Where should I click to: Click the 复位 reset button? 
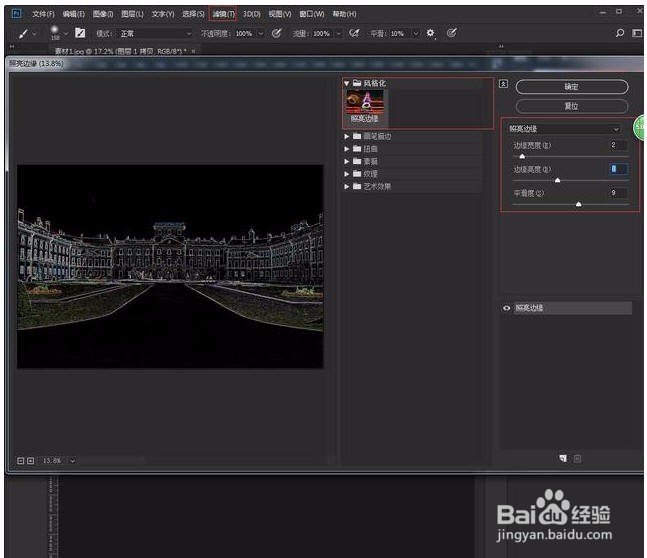coord(571,106)
